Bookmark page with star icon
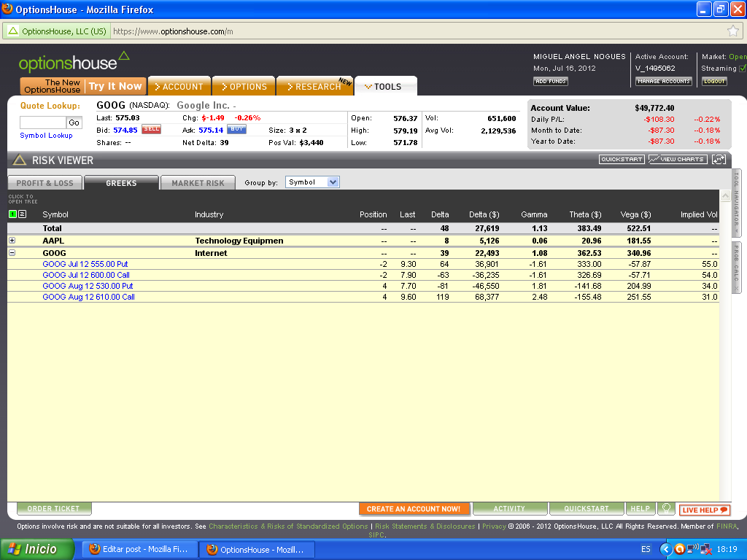747x560 pixels. click(732, 31)
